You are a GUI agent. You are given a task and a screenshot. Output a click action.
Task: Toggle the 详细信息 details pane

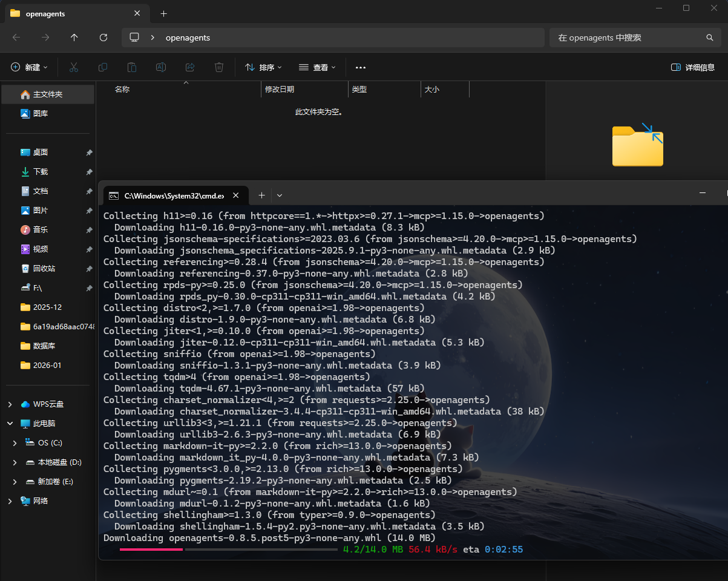(693, 67)
